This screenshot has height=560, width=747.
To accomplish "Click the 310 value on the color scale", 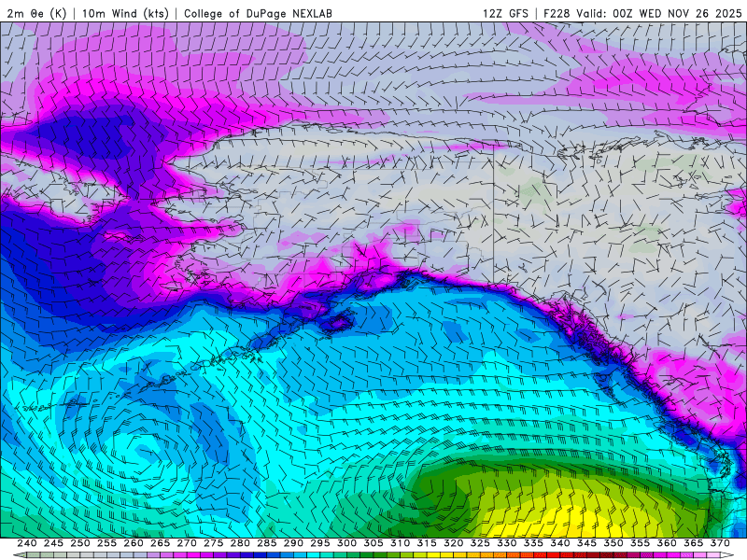I will pyautogui.click(x=401, y=543).
